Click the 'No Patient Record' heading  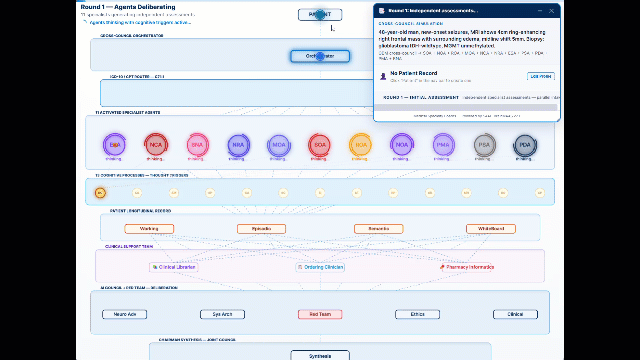tap(413, 73)
